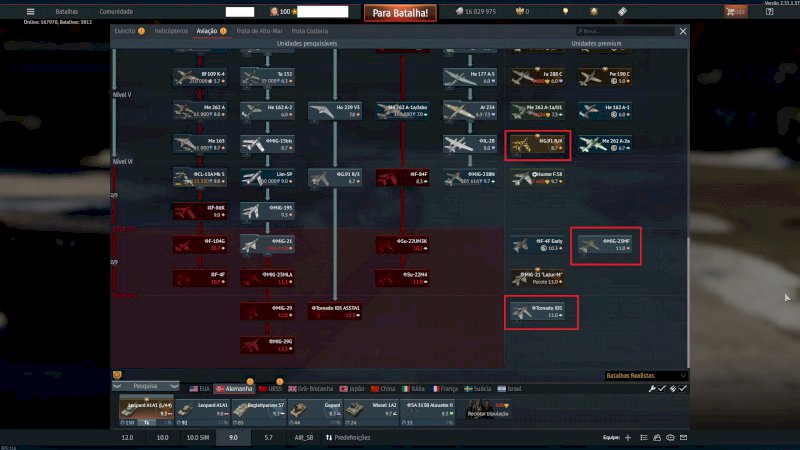Toggle the checkbox next to wrench icon

point(662,389)
